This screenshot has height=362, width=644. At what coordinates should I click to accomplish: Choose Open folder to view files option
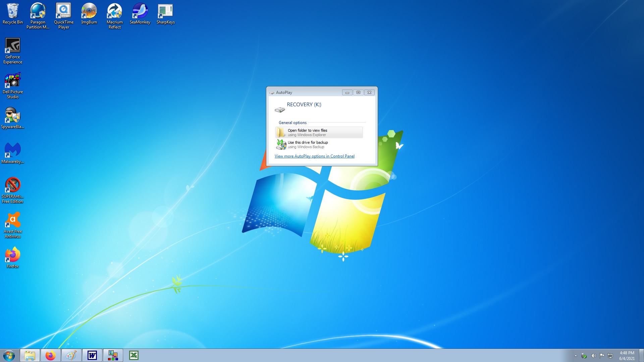tap(319, 132)
